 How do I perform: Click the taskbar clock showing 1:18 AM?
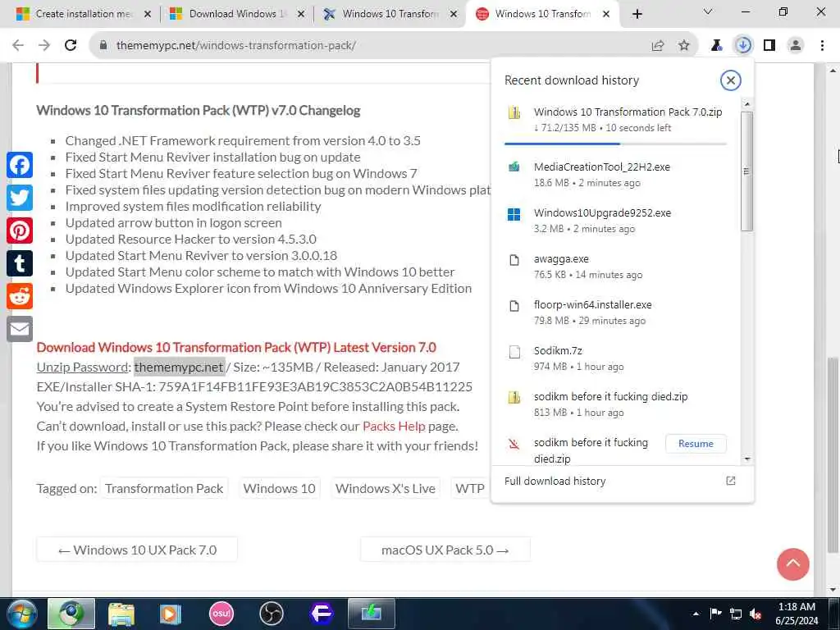coord(797,614)
